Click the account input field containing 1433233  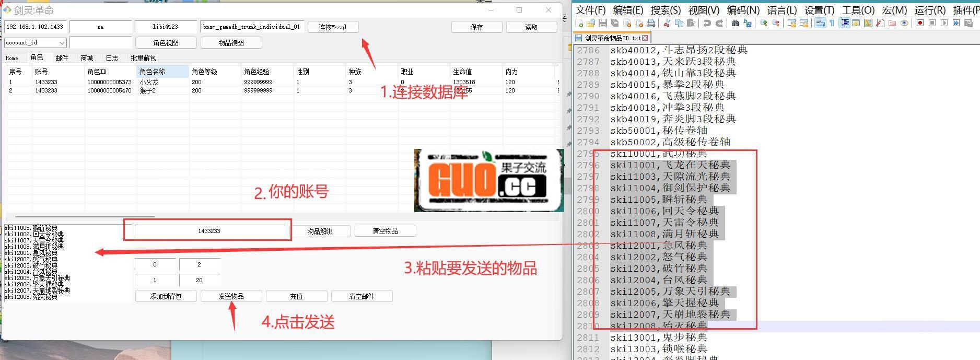click(x=209, y=231)
